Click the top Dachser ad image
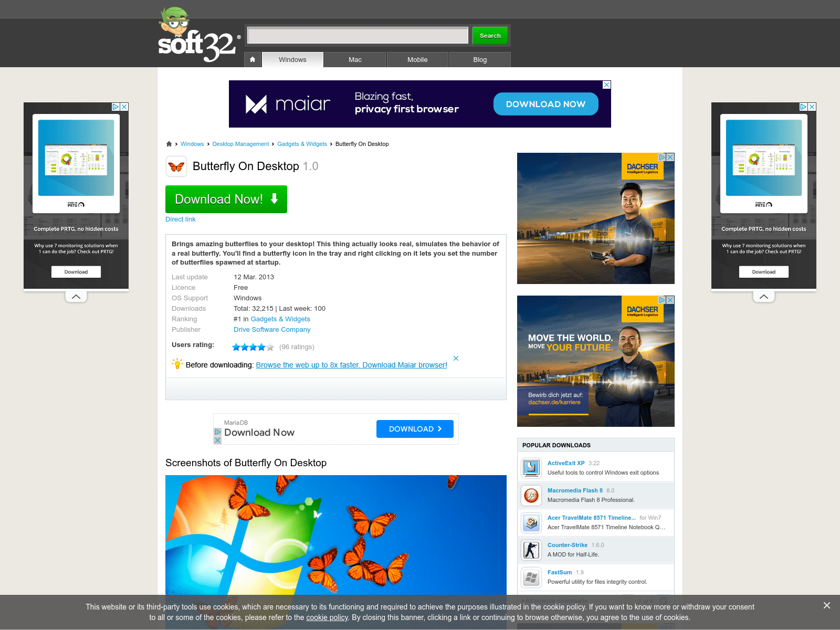Viewport: 840px width, 630px height. coord(596,218)
